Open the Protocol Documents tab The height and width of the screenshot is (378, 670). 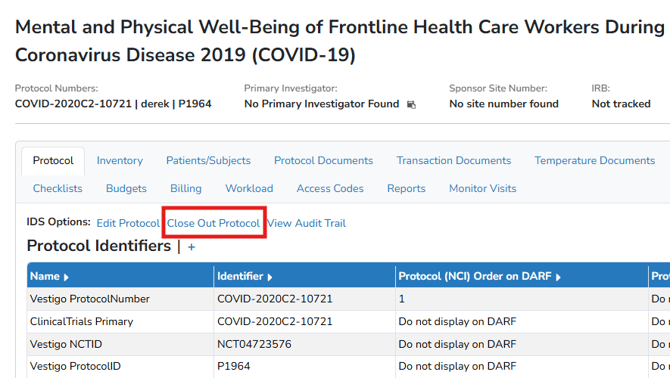323,161
